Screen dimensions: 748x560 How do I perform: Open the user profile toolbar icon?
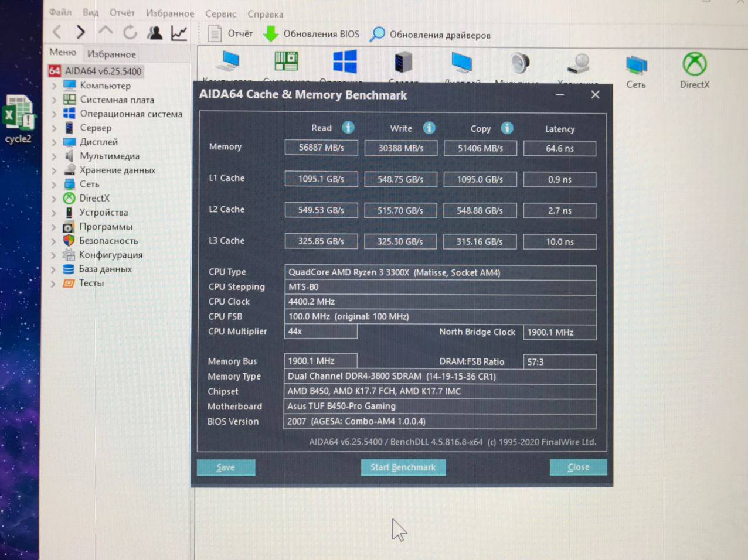155,33
